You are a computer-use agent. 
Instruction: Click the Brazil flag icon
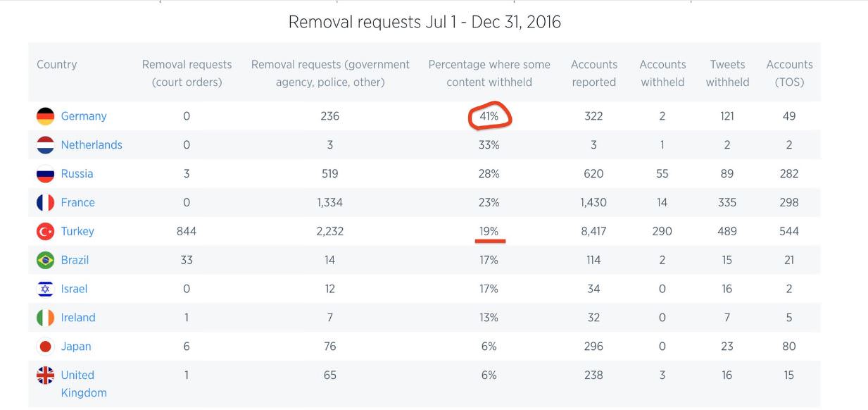click(x=45, y=260)
